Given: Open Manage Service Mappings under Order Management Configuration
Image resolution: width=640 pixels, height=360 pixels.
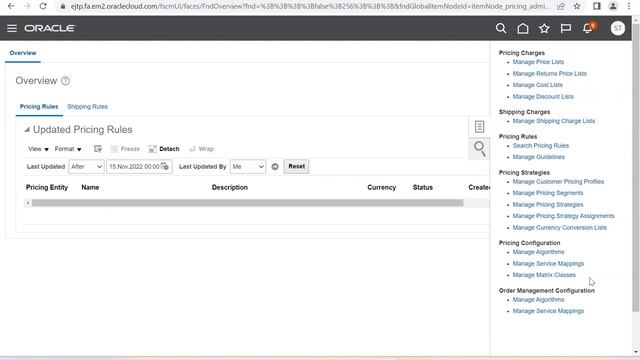Looking at the screenshot, I should pyautogui.click(x=548, y=311).
